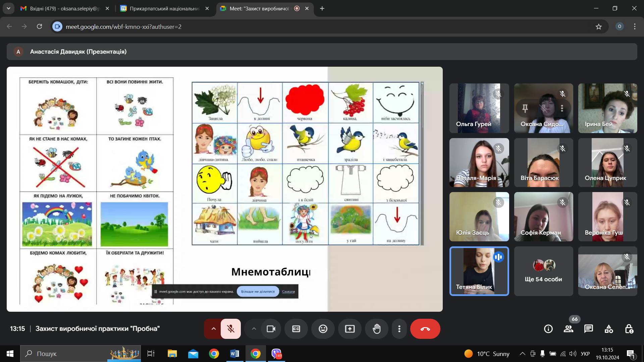Open the activities panel icon
The image size is (644, 362).
tap(609, 329)
